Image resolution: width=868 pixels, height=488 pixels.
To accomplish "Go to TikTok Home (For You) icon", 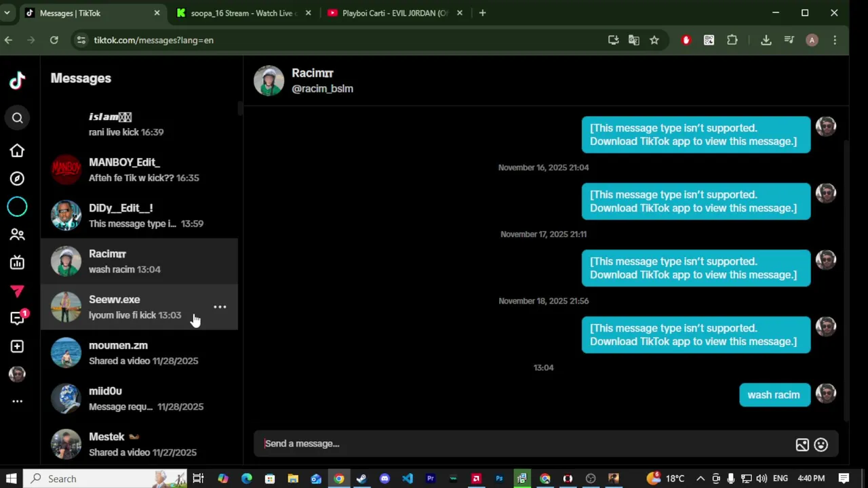I will 17,150.
